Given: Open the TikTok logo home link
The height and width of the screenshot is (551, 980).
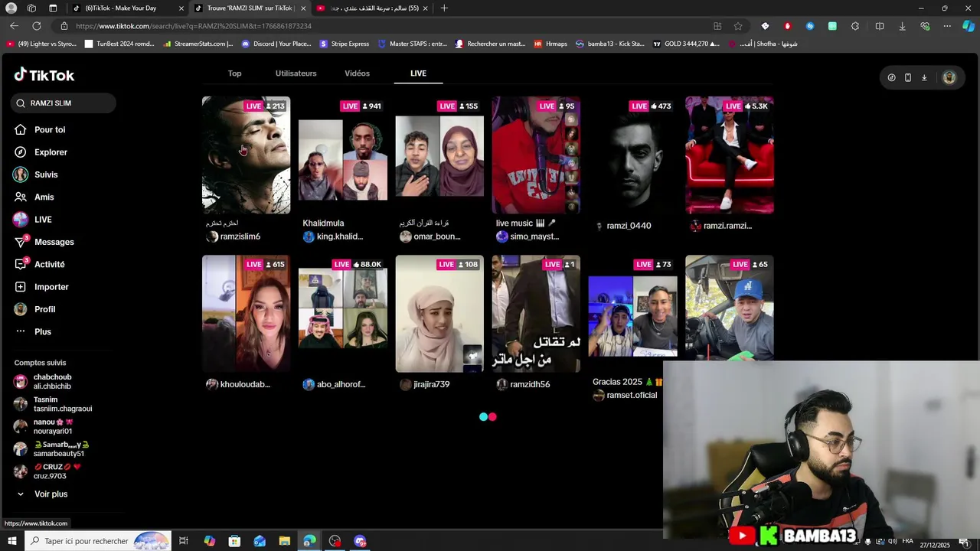Looking at the screenshot, I should (x=44, y=75).
